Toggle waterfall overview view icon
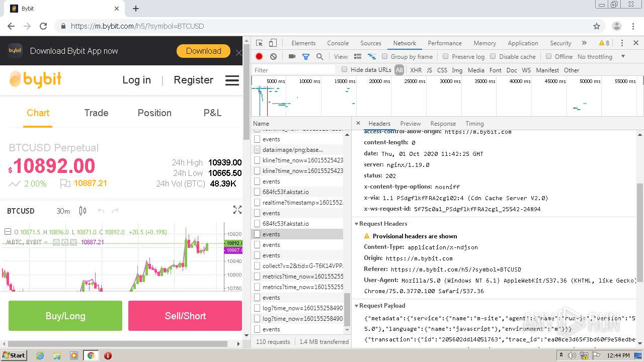 coord(372,57)
